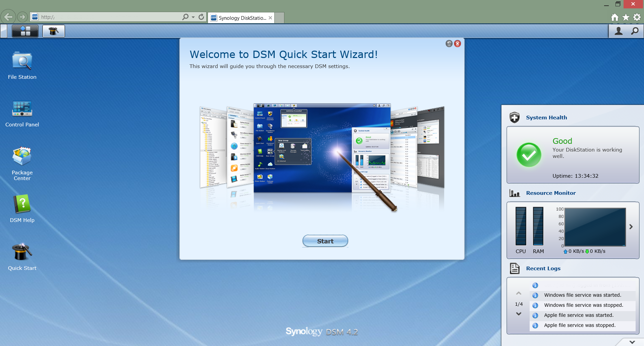Image resolution: width=644 pixels, height=346 pixels.
Task: Open the Resource Monitor widget title
Action: 551,193
